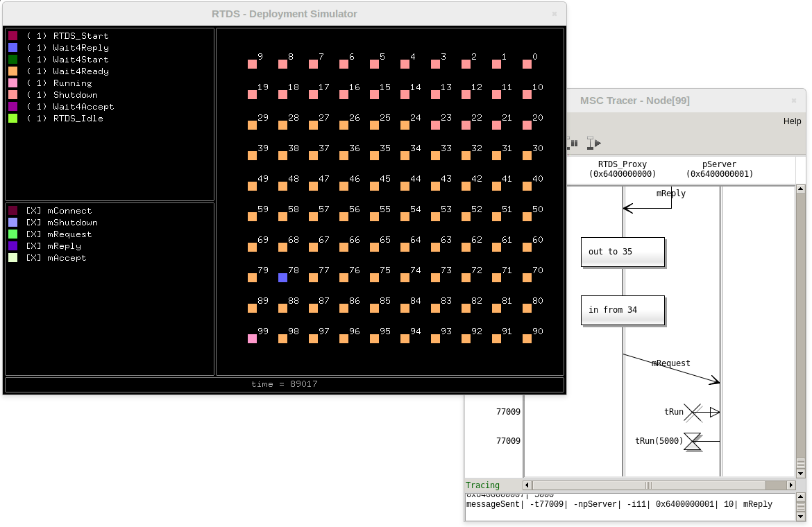Click the "out to 35" action box
Screen dimensions: 812x527
click(623, 252)
